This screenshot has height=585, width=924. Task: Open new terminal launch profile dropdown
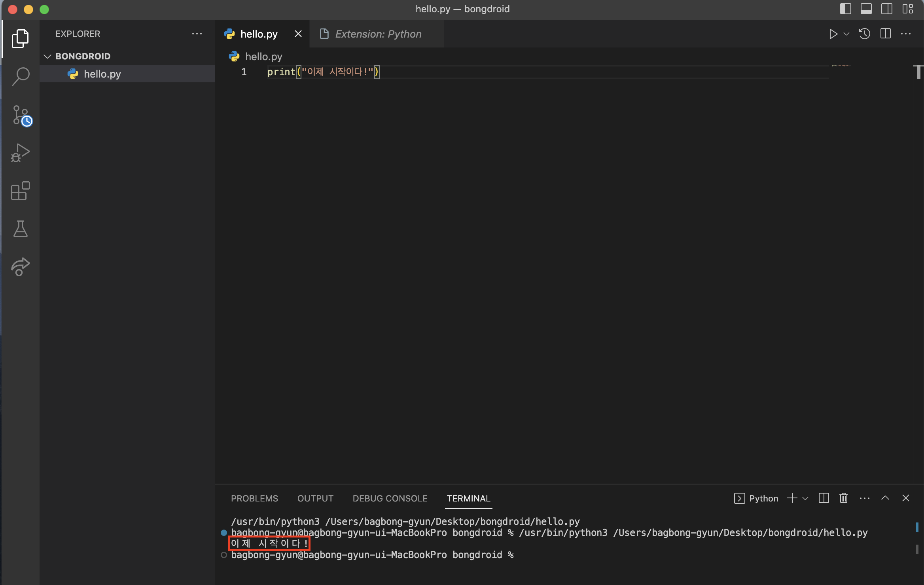coord(805,498)
